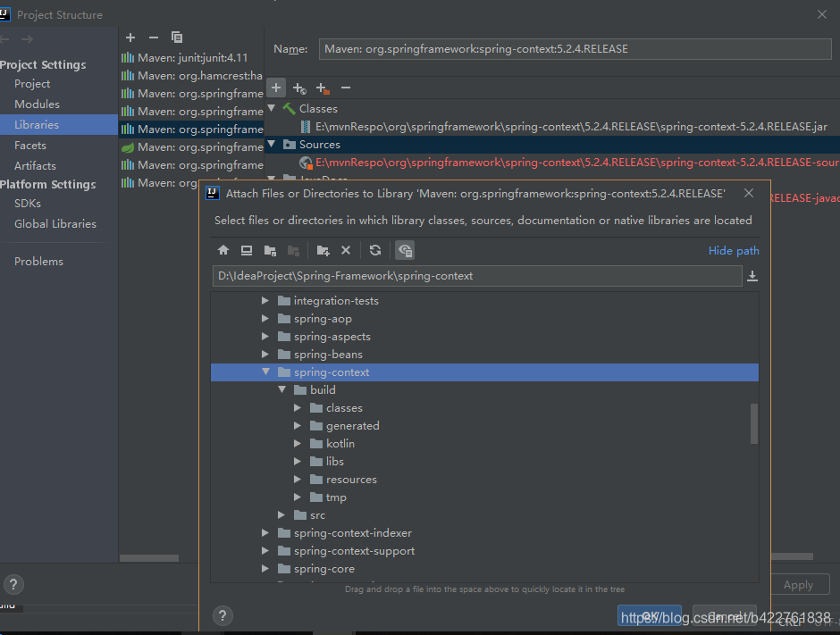Click the highlighted Add root plus button
Viewport: 840px width, 635px height.
coord(276,88)
